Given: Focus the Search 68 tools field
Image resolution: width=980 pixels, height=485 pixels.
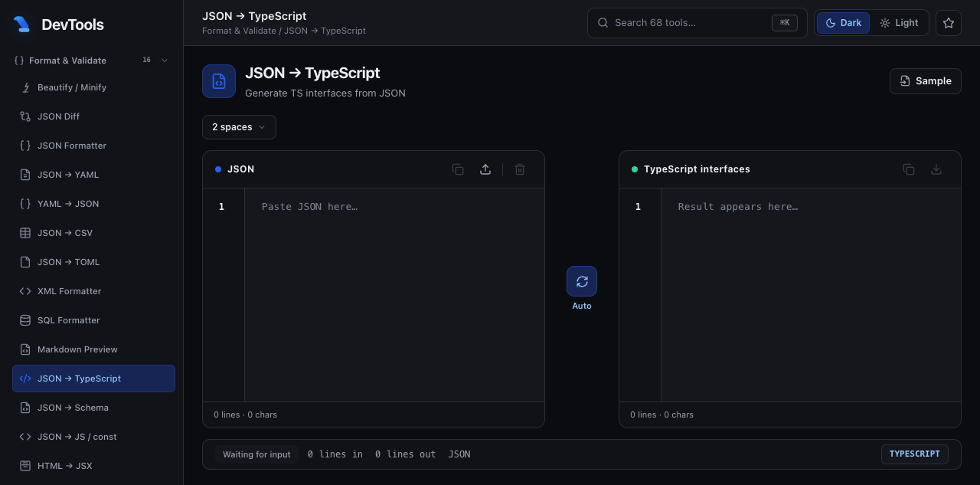Looking at the screenshot, I should [697, 23].
